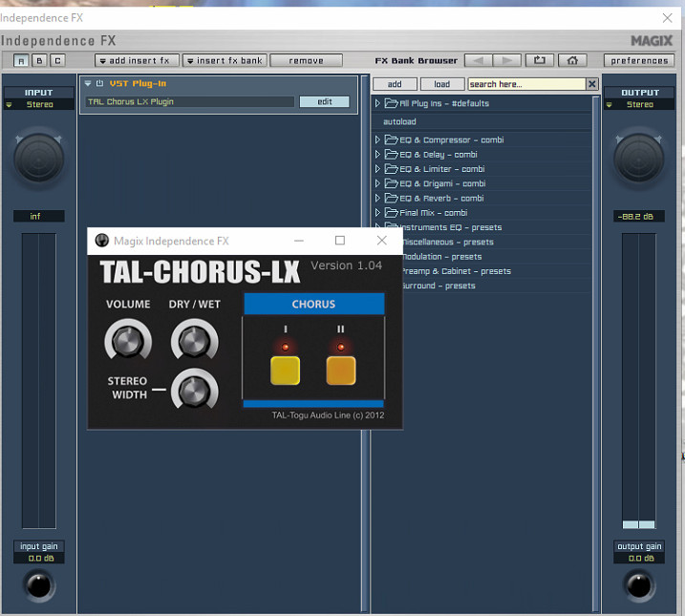Viewport: 685px width, 616px height.
Task: Click the load button in the browser
Action: [441, 84]
